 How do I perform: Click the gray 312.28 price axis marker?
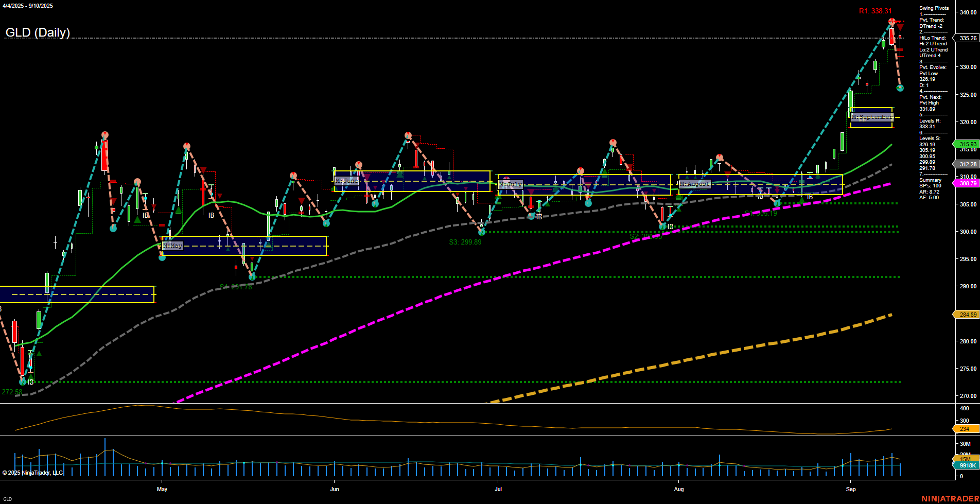pos(967,164)
